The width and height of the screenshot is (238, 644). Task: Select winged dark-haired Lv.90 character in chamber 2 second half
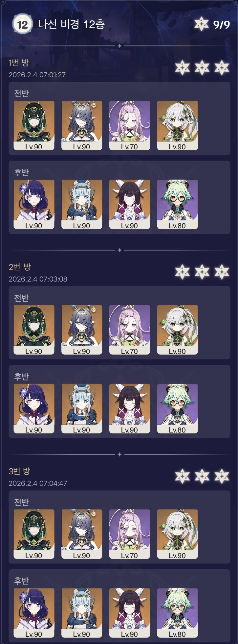pyautogui.click(x=129, y=409)
